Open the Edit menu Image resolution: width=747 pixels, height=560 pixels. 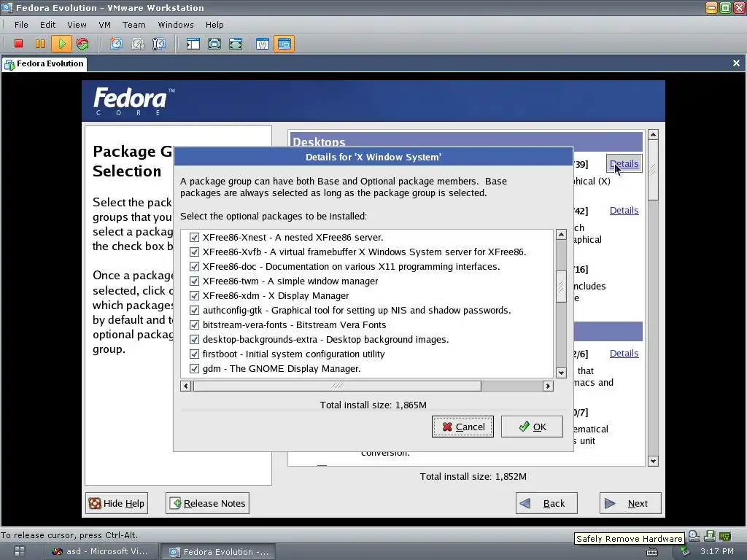47,25
